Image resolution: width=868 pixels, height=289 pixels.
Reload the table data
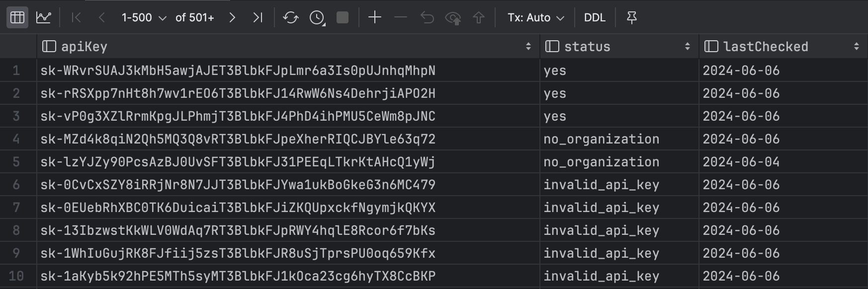291,18
